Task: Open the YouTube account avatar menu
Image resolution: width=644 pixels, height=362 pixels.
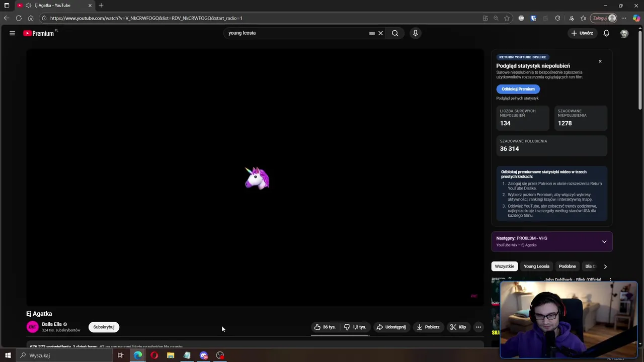Action: (x=624, y=33)
